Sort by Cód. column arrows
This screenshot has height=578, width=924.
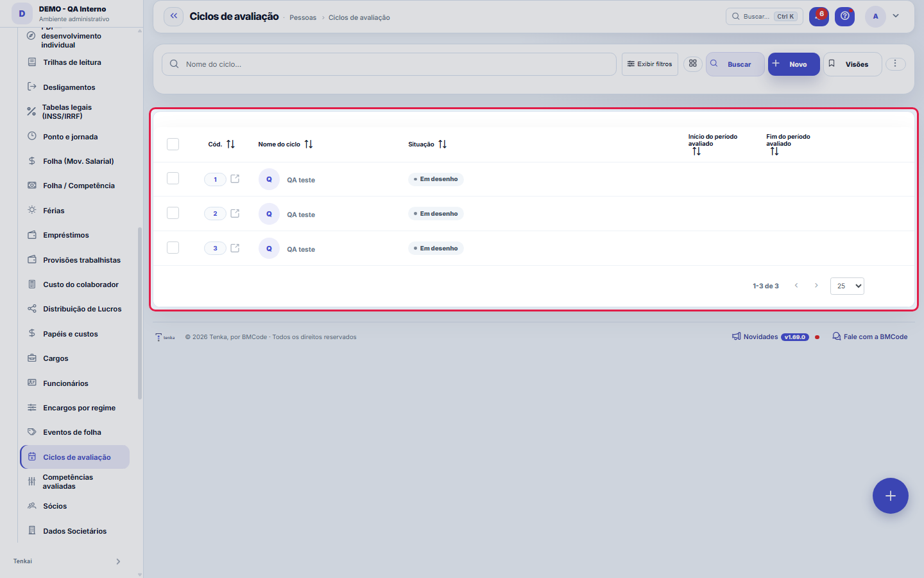[x=230, y=144]
